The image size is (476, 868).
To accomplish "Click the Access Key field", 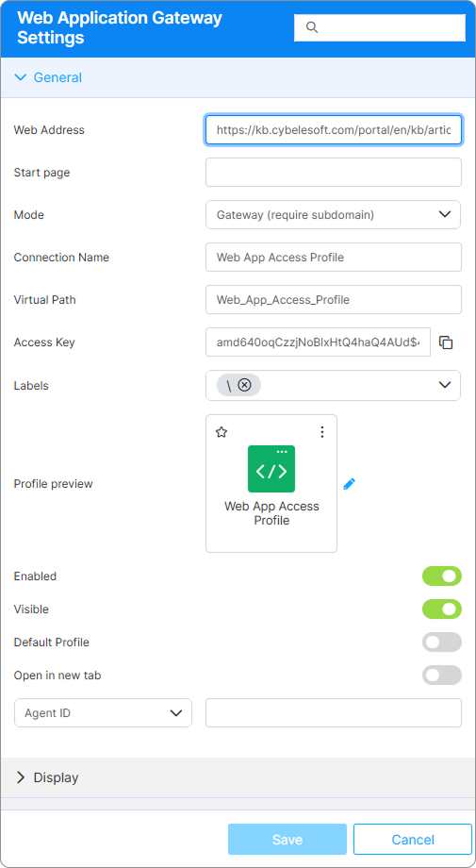I will tap(318, 342).
